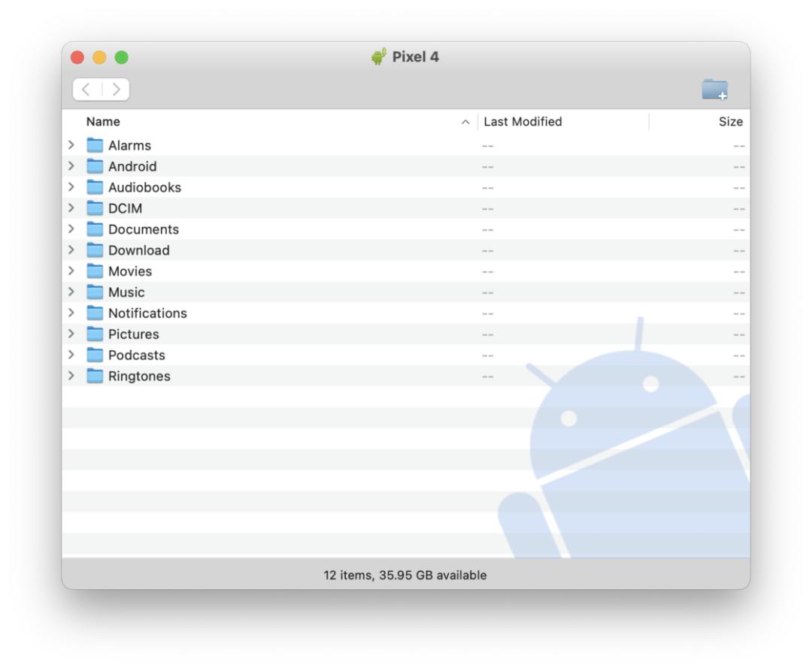The height and width of the screenshot is (671, 812).
Task: Click the Android folder icon
Action: pyautogui.click(x=95, y=166)
